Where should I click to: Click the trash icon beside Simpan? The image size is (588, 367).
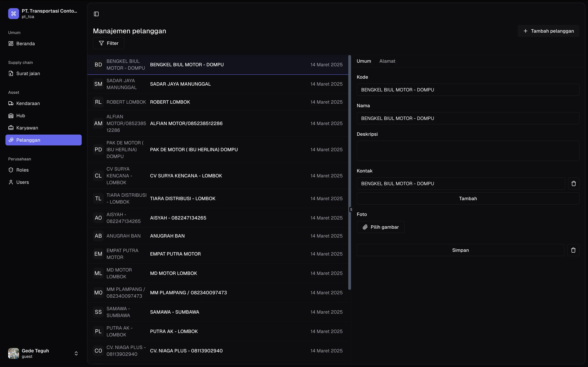point(573,250)
